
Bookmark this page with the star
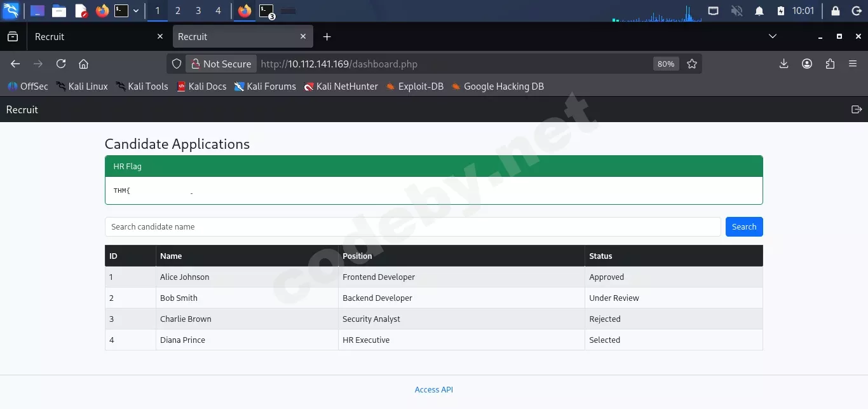pyautogui.click(x=692, y=64)
